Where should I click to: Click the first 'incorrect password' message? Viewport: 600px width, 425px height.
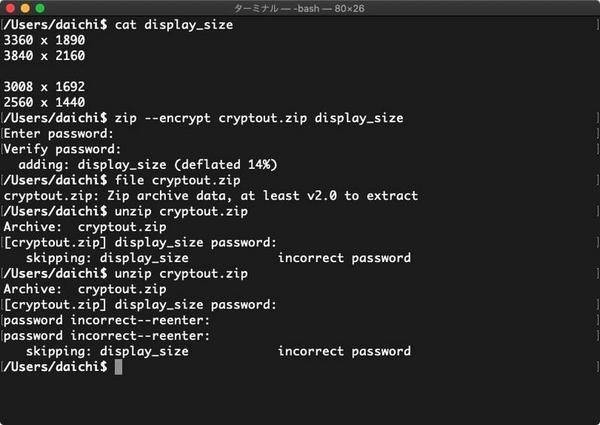tap(344, 258)
